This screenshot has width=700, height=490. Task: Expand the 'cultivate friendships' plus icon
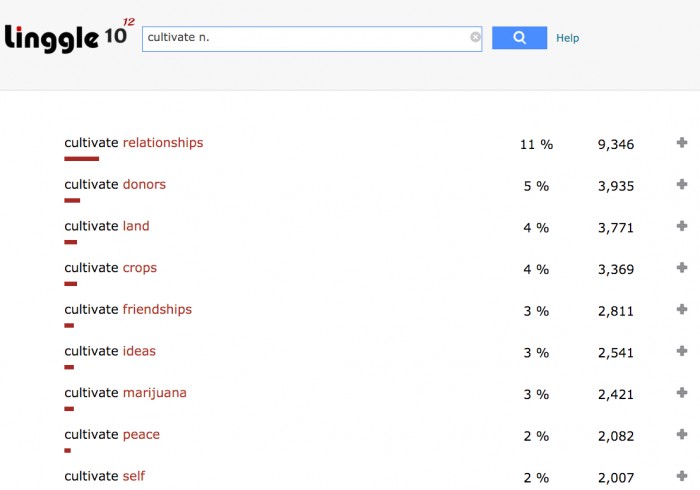[682, 310]
